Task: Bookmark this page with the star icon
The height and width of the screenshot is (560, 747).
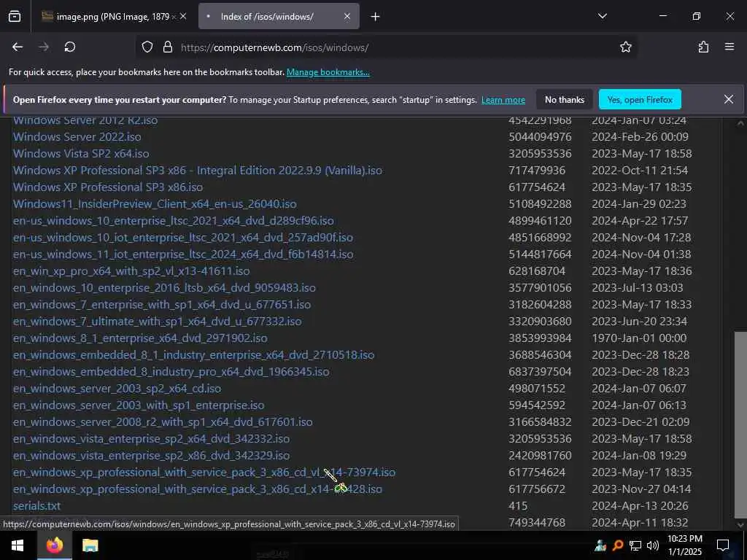Action: (625, 47)
